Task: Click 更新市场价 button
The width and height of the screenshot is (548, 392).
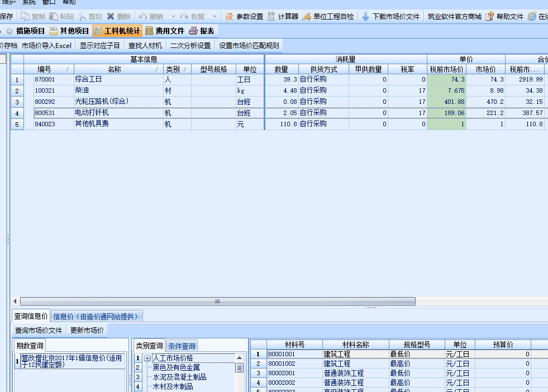Action: [x=87, y=331]
